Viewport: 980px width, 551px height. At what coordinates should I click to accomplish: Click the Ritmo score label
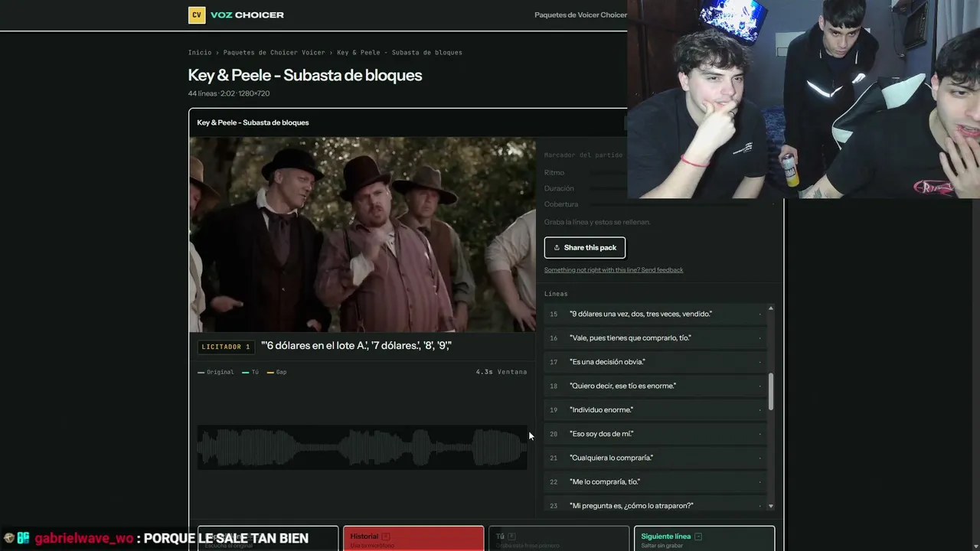coord(554,173)
